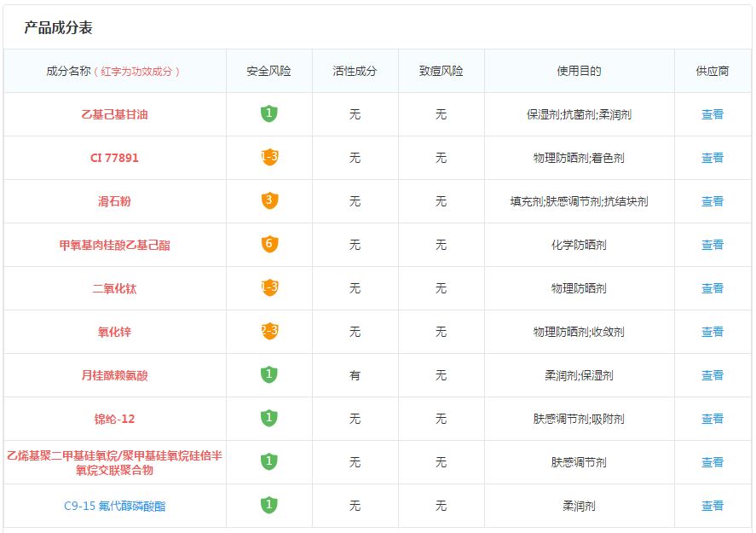Click the green shield for 乙烯基聚二甲基硅氧烷 row

269,461
